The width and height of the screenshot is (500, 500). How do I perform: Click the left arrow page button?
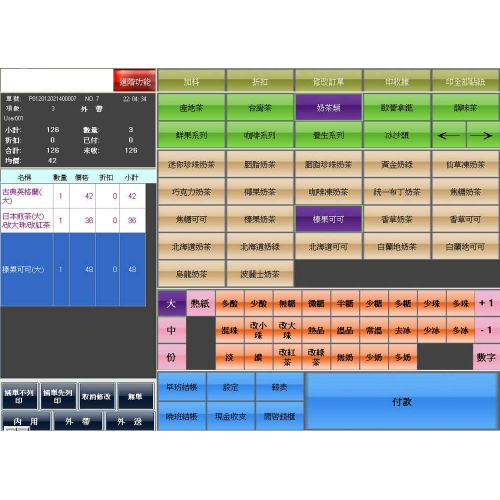point(449,135)
